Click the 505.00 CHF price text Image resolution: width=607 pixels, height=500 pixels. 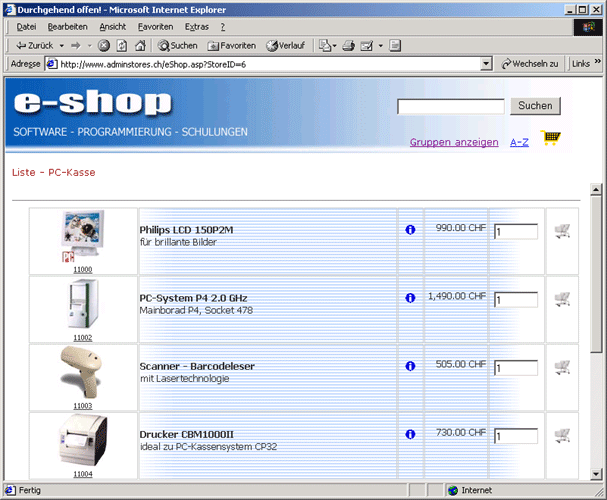point(461,364)
